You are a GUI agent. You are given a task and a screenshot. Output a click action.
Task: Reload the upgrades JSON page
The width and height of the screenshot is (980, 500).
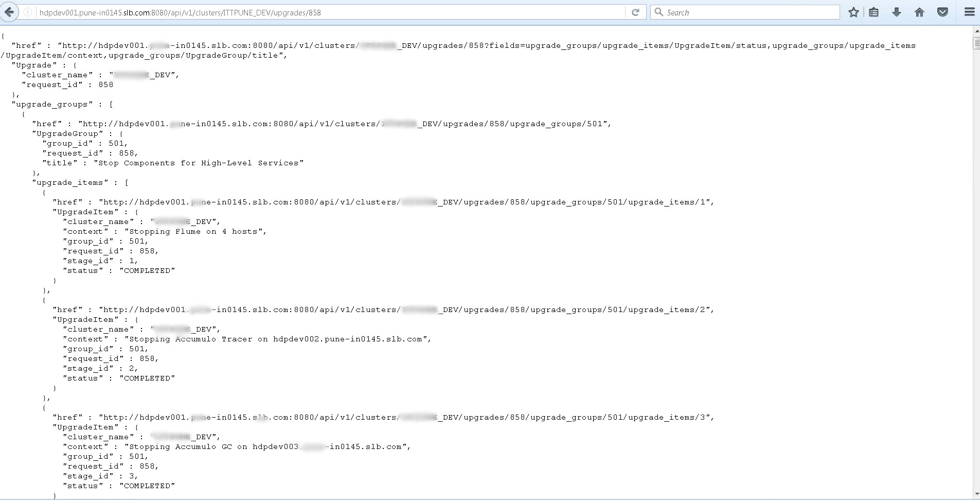[636, 12]
